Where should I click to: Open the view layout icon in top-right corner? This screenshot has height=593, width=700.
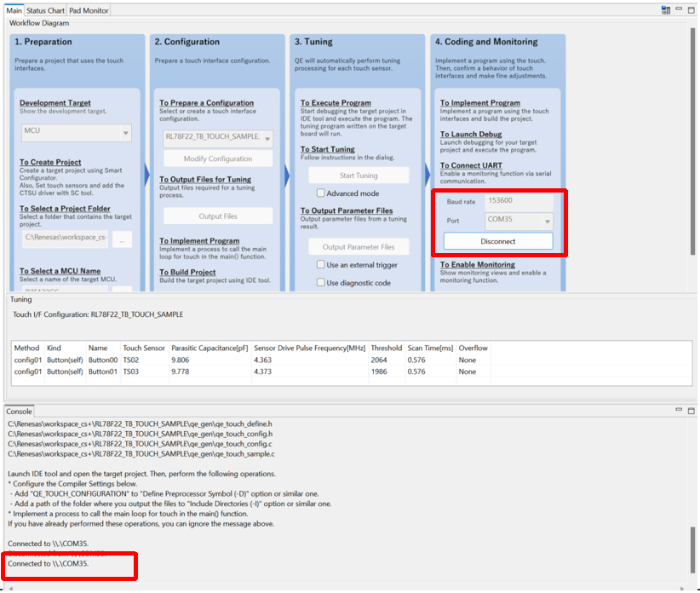coord(666,10)
